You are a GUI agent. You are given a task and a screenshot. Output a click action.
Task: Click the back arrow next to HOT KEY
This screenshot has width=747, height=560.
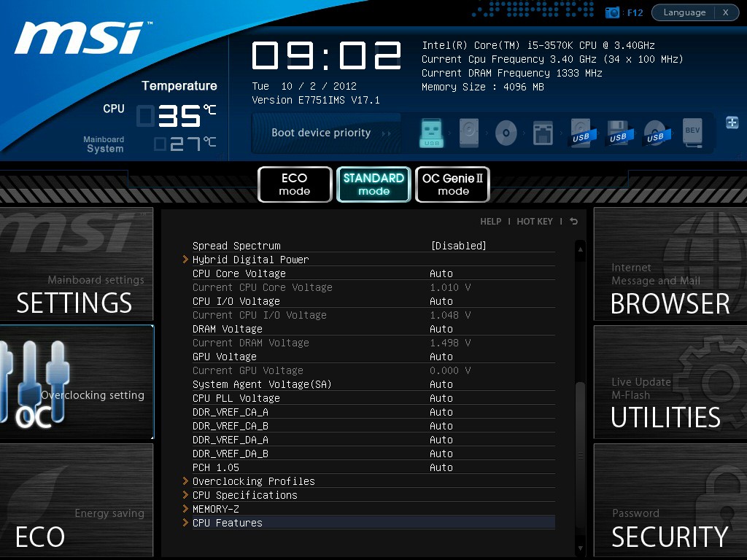click(x=574, y=222)
